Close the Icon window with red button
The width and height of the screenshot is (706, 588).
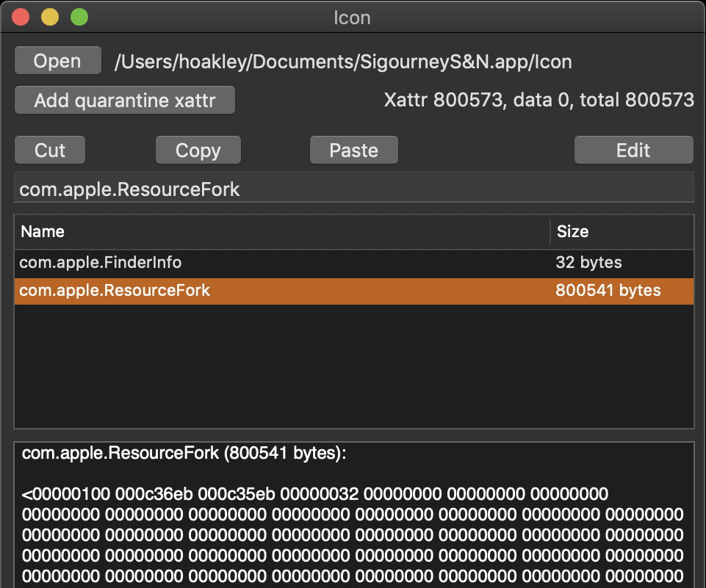point(21,17)
